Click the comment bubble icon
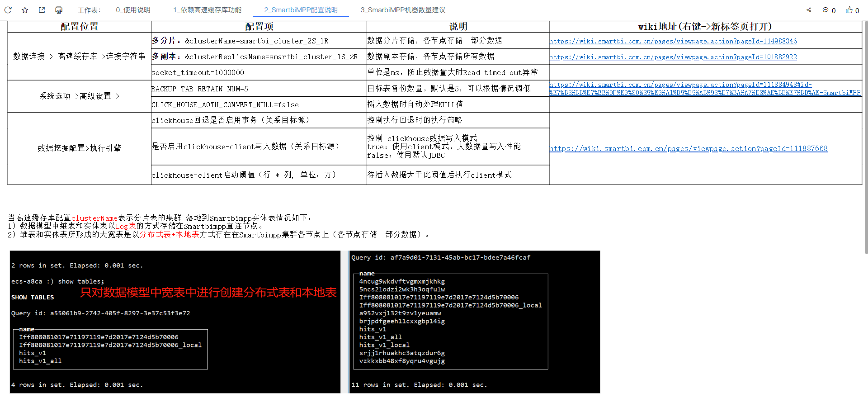 826,10
